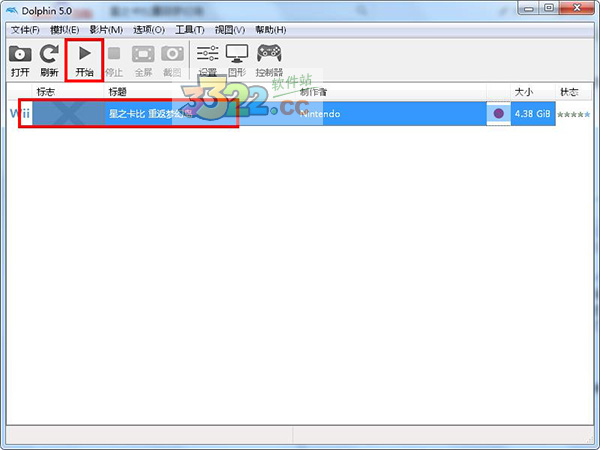Screen dimensions: 600x450
Task: Click the star rating in 状态 column
Action: click(573, 114)
